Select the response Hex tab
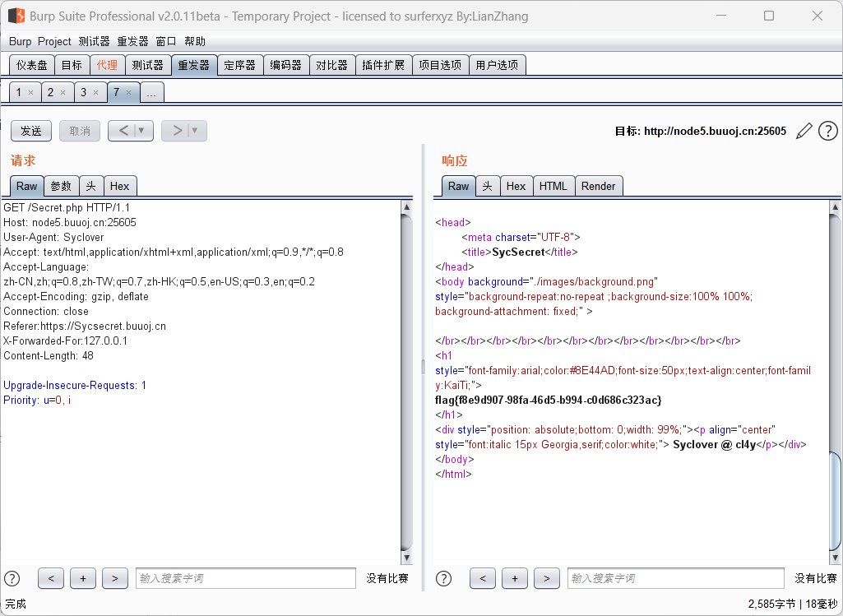 pyautogui.click(x=516, y=186)
